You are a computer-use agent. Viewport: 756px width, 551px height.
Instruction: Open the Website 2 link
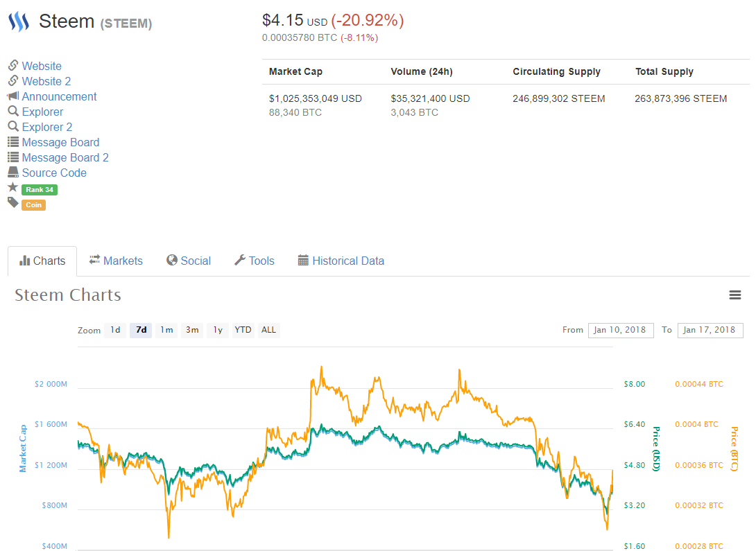46,81
